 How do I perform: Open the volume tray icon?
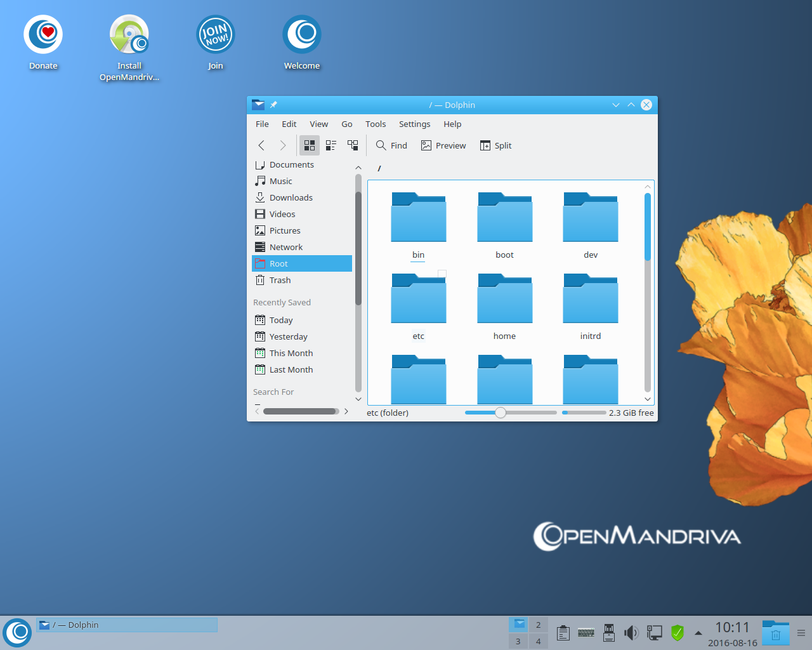(x=631, y=633)
